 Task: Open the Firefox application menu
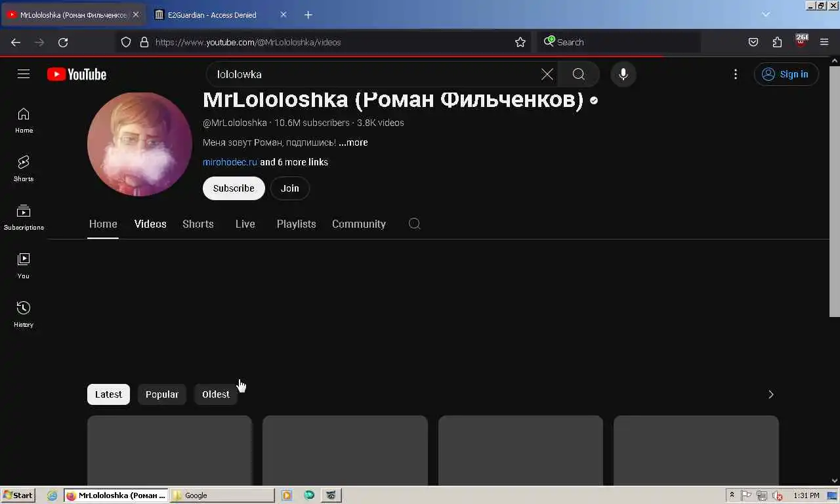824,42
